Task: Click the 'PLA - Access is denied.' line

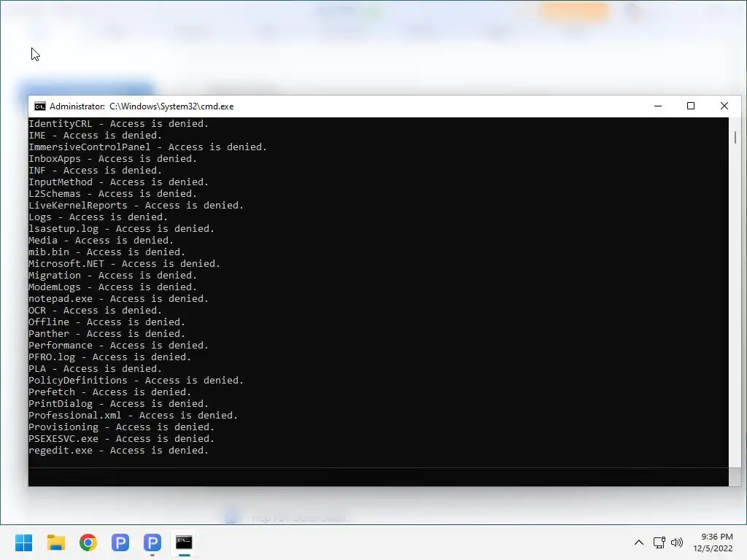Action: coord(96,368)
